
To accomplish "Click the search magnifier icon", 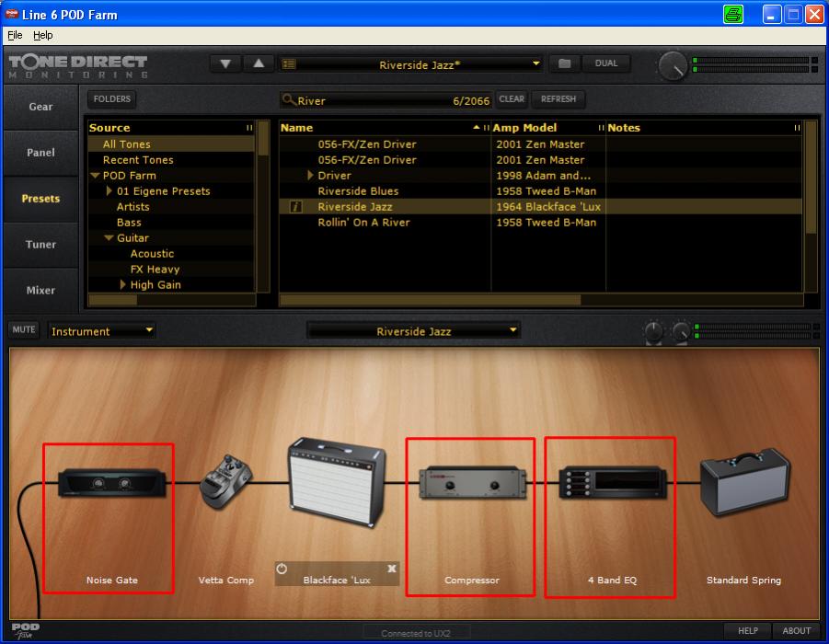I will click(x=289, y=99).
